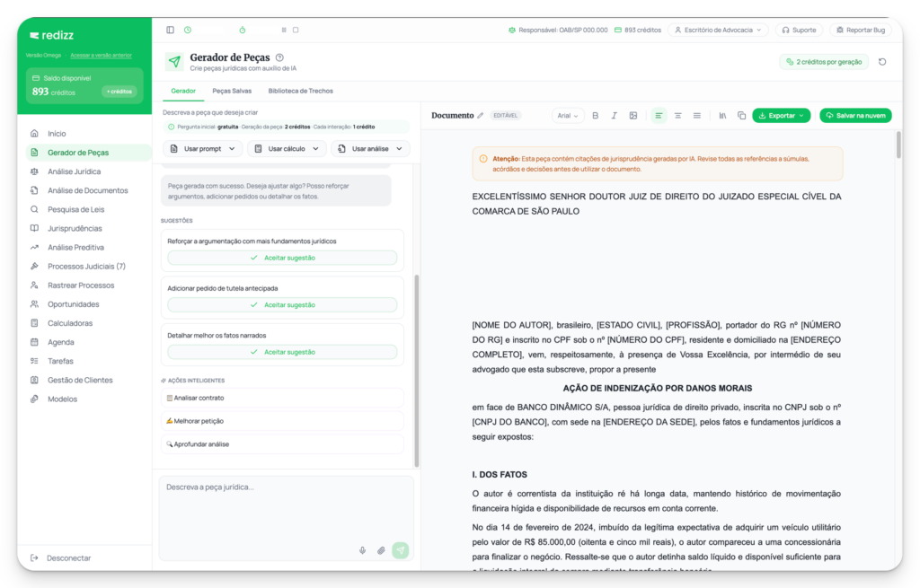The width and height of the screenshot is (920, 588).
Task: Open Análise Jurídica in the sidebar
Action: (74, 171)
